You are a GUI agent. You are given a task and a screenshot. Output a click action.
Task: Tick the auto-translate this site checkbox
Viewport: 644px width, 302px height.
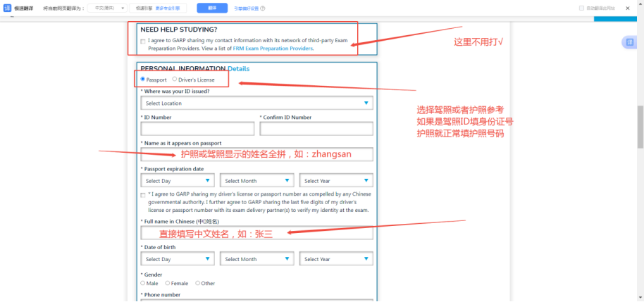pos(581,8)
